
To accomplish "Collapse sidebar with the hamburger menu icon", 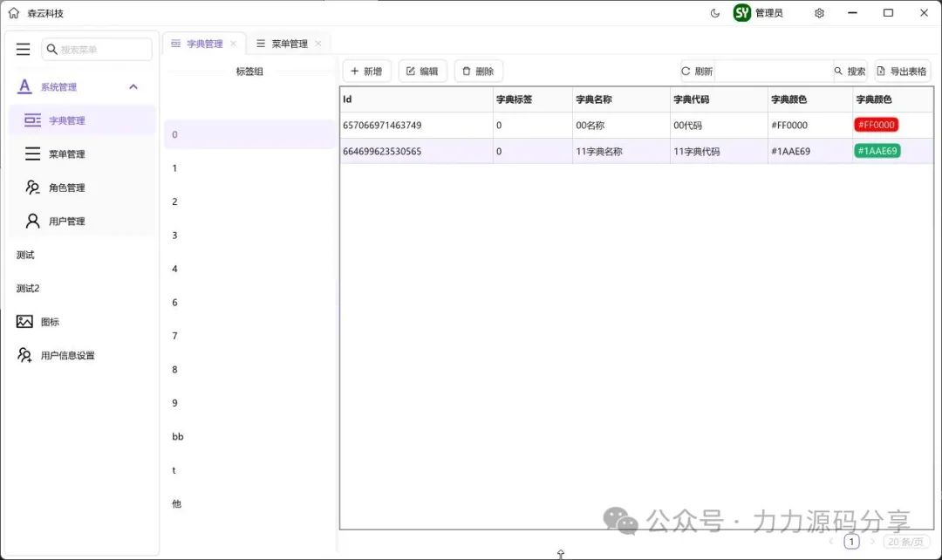I will (x=24, y=50).
